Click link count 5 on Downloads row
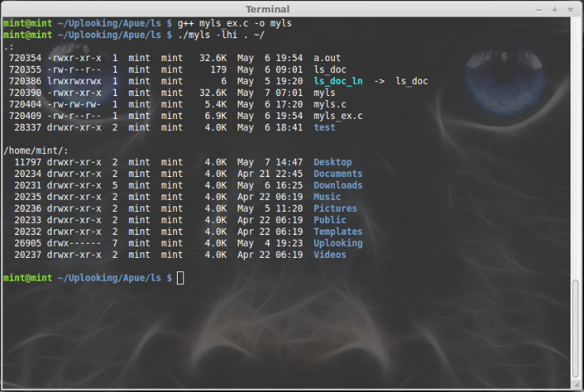The height and width of the screenshot is (392, 584). pos(115,185)
